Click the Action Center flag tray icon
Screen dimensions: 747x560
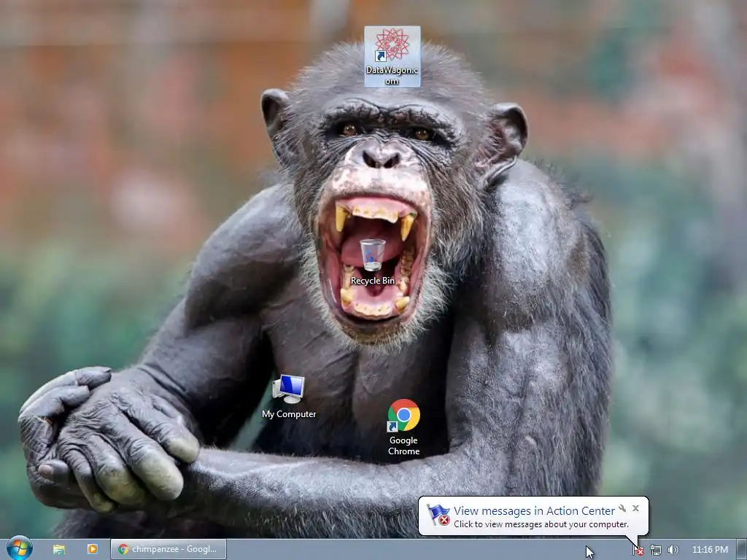coord(638,550)
